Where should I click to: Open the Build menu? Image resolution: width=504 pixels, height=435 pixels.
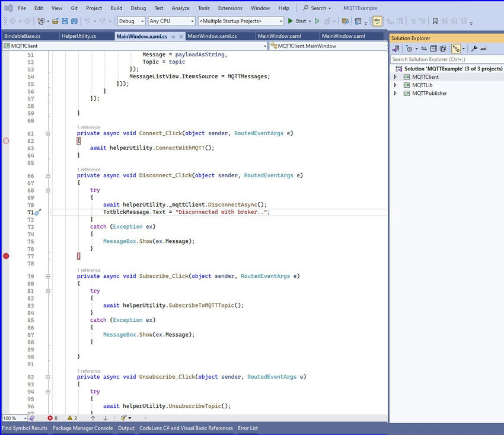click(116, 8)
